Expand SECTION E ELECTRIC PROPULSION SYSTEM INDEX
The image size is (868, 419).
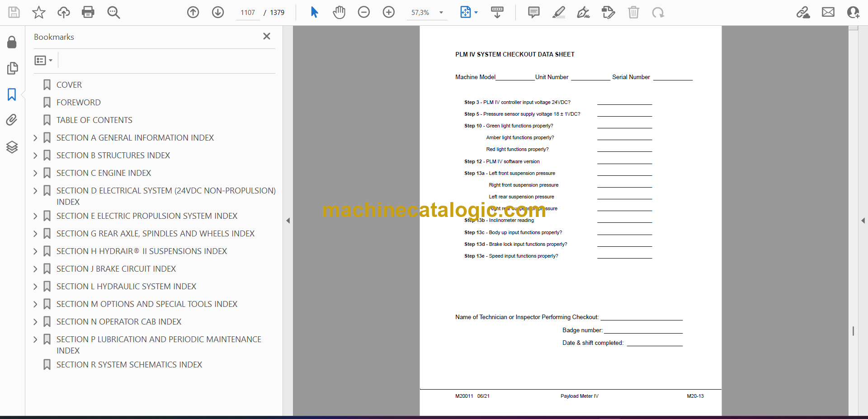pyautogui.click(x=35, y=216)
